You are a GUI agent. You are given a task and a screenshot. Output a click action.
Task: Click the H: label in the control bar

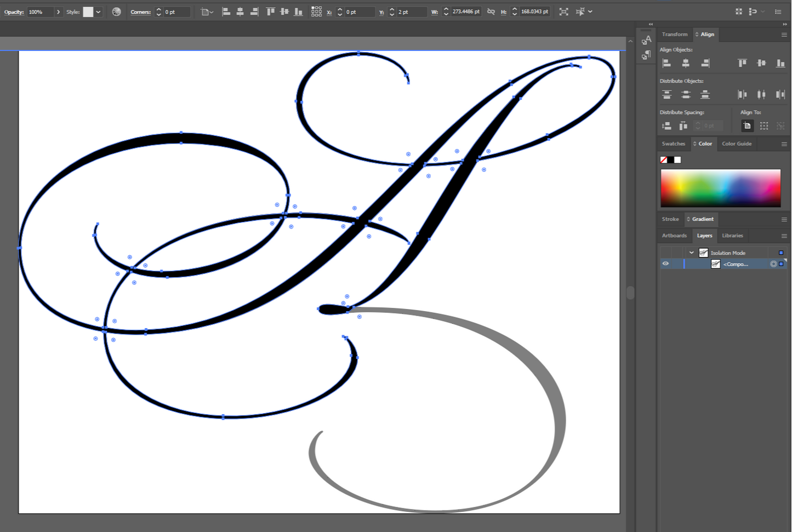click(503, 12)
